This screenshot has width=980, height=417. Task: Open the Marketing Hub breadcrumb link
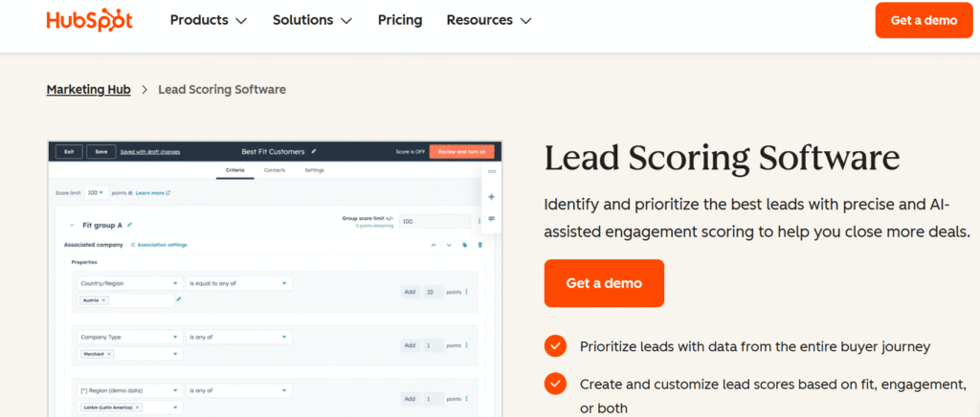[89, 89]
